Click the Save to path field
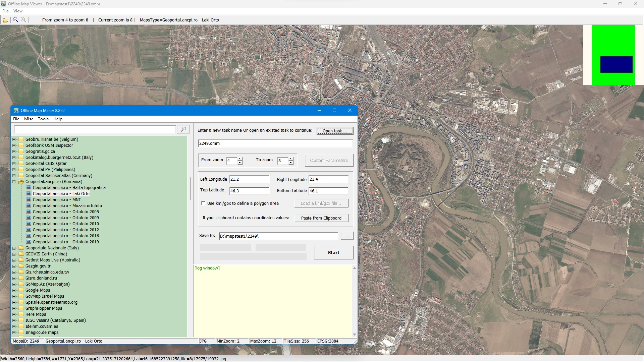 coord(278,236)
